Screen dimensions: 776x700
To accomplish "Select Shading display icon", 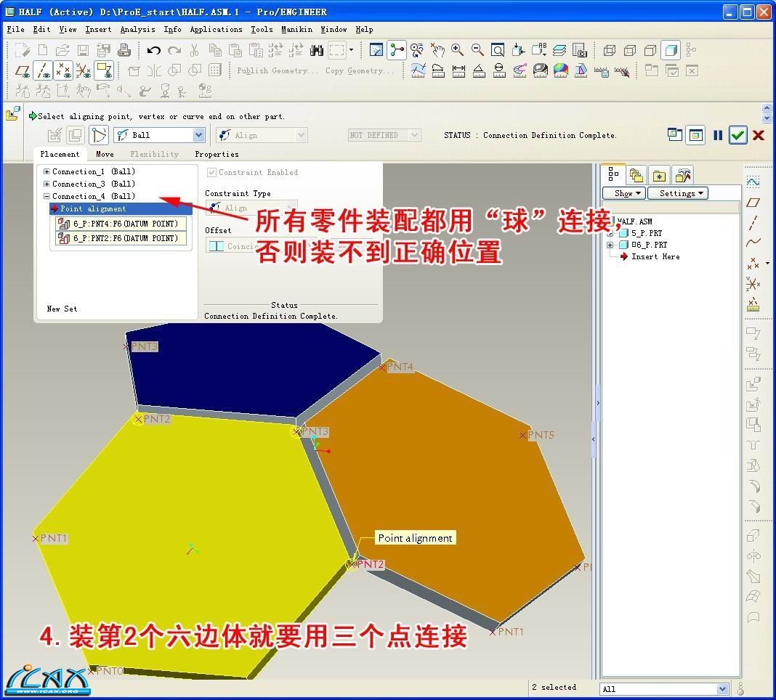I will [671, 50].
